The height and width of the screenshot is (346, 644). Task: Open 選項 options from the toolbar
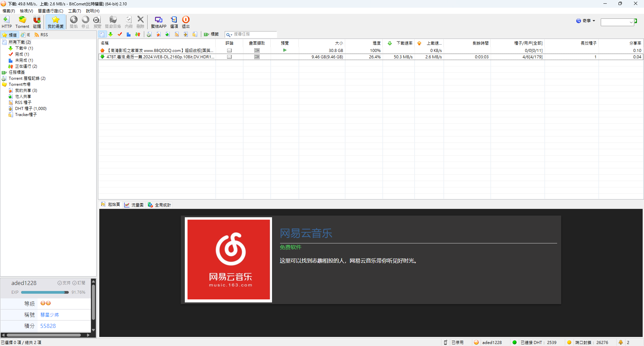tap(174, 22)
